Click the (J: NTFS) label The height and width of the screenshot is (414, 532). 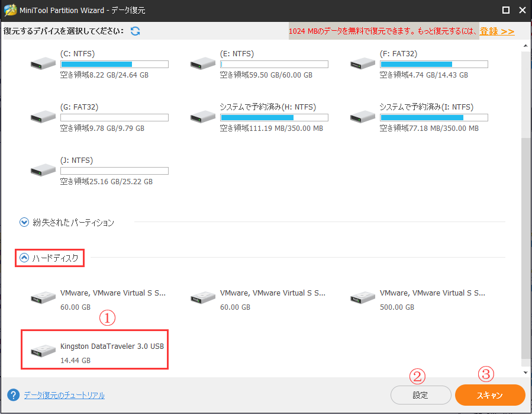pyautogui.click(x=76, y=161)
